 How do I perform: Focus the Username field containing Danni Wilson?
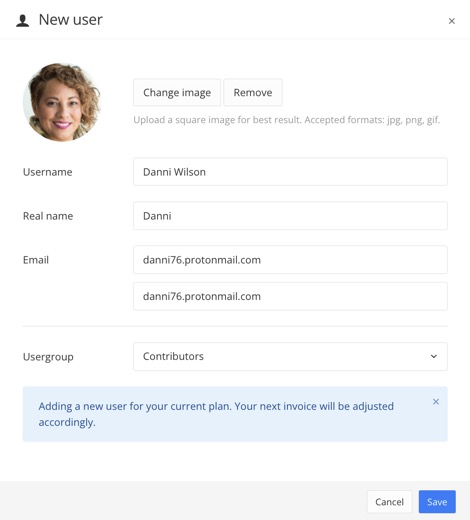coord(290,172)
